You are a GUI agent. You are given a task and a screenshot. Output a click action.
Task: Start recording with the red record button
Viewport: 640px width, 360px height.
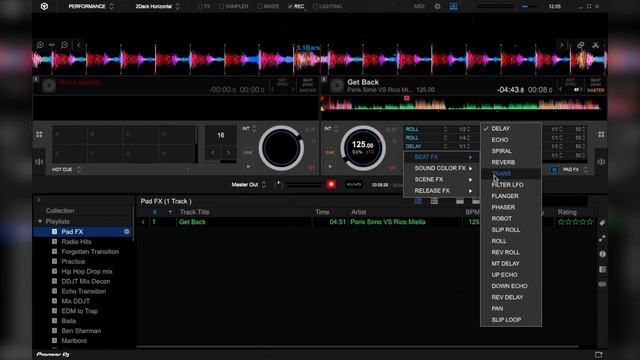coord(331,184)
